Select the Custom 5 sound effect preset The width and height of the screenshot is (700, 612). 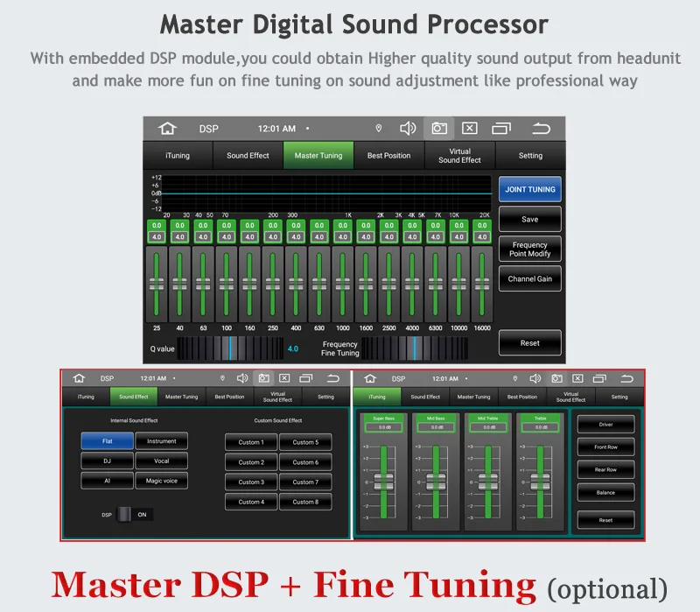point(305,442)
